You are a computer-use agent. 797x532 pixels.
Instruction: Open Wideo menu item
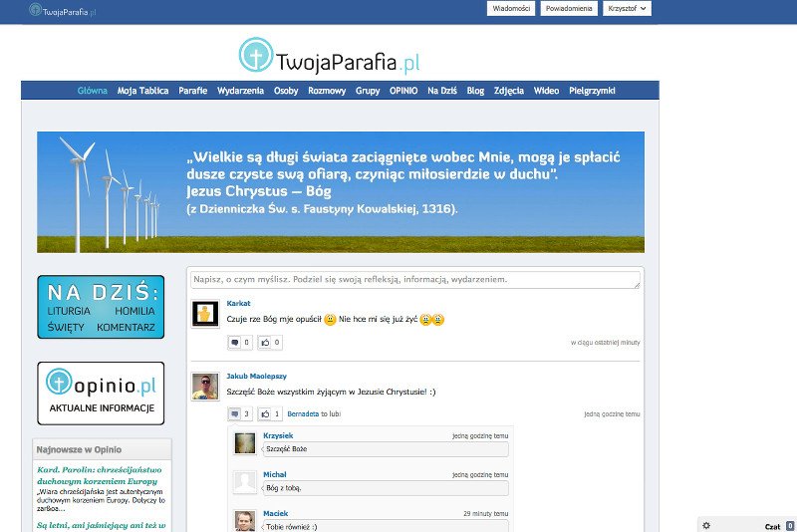tap(546, 91)
